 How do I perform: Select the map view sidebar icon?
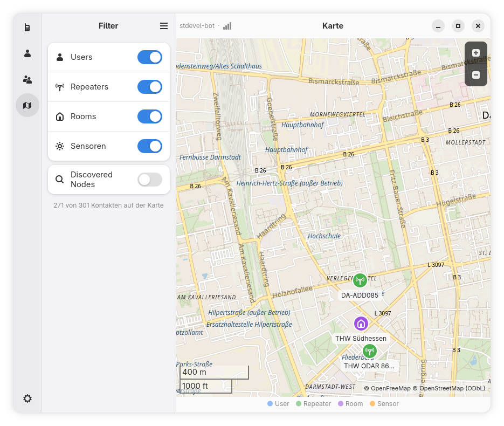pyautogui.click(x=27, y=105)
